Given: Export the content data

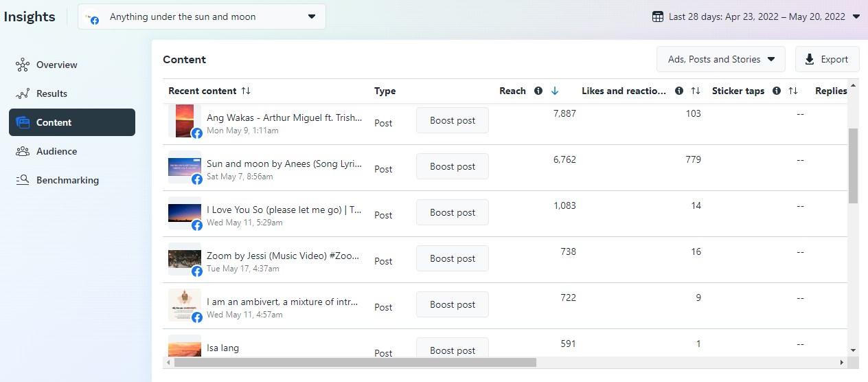Looking at the screenshot, I should (x=827, y=59).
